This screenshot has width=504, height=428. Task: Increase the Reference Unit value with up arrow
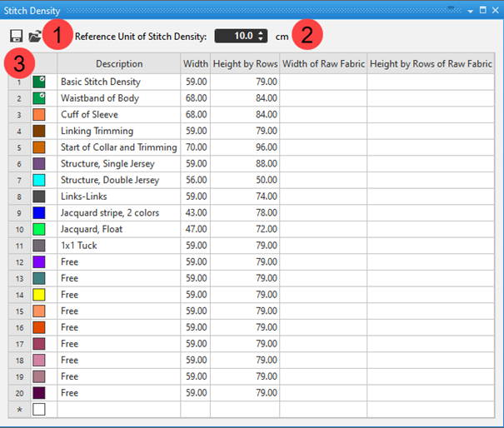262,32
